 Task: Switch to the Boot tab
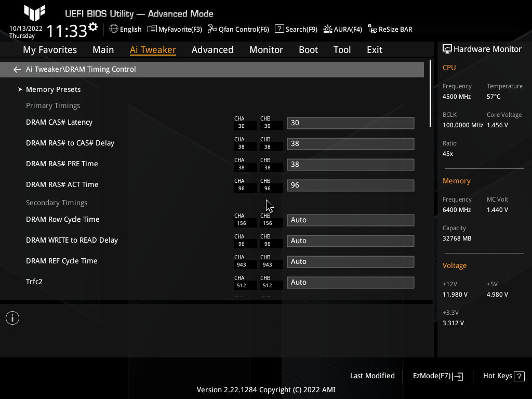point(309,49)
